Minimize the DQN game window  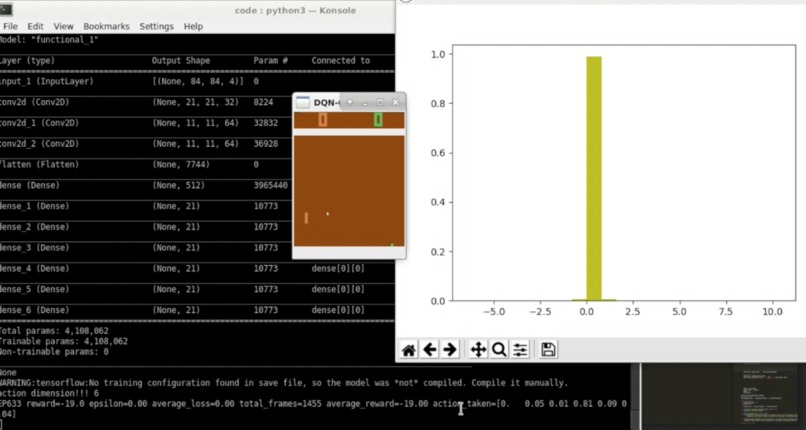[x=365, y=103]
